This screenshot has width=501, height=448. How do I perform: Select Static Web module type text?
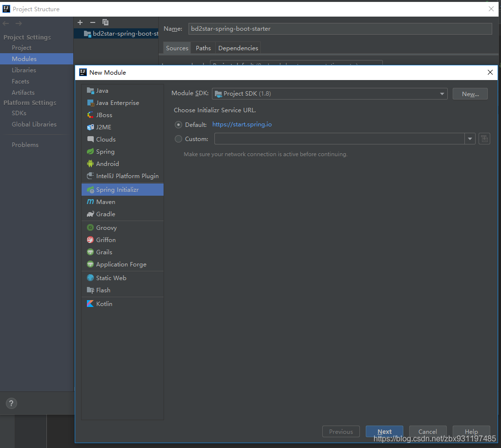click(111, 278)
